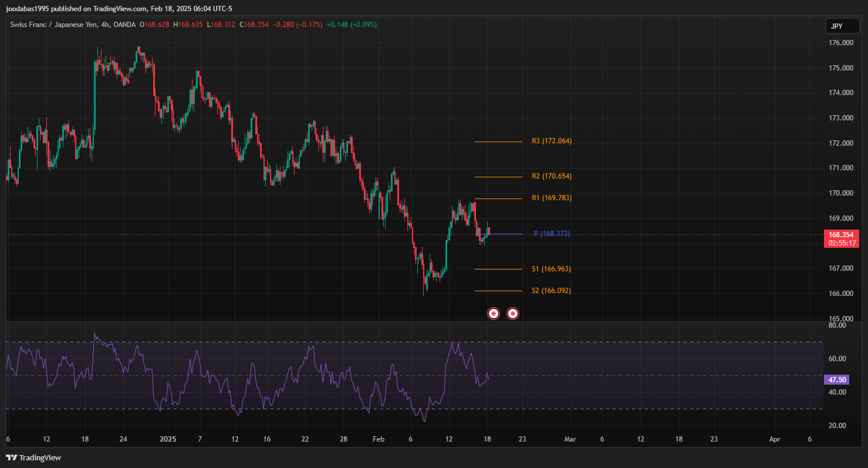Click the R1 (169.783) resistance label
868x468 pixels.
click(x=551, y=198)
